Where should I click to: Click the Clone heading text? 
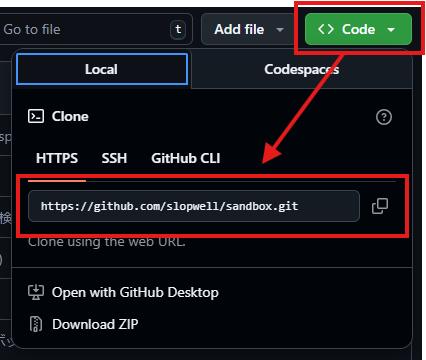(70, 116)
